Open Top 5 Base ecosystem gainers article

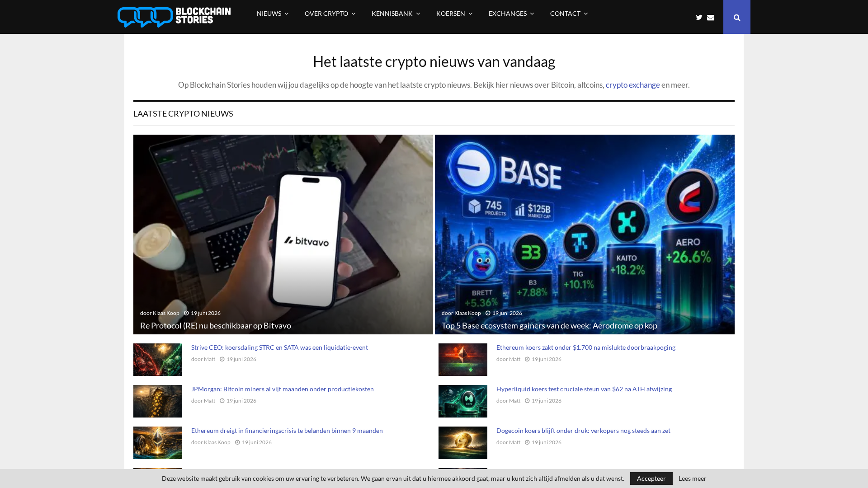click(x=549, y=325)
